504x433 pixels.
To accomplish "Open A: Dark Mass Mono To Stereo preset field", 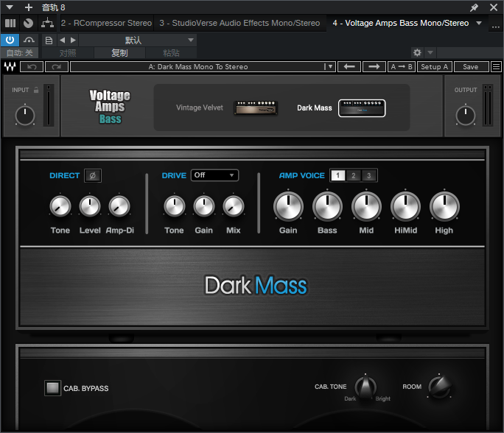I will pyautogui.click(x=198, y=67).
